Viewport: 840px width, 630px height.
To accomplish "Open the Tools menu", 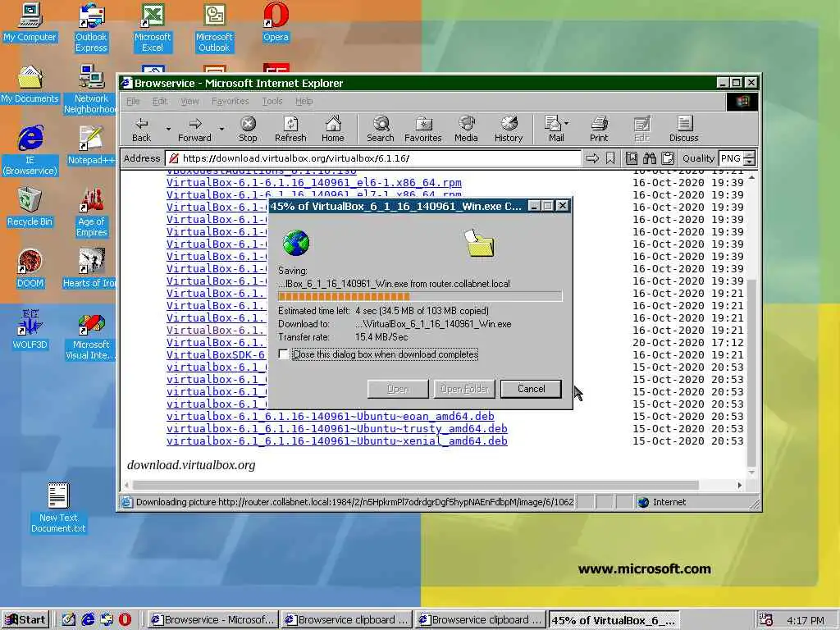I will [x=272, y=101].
